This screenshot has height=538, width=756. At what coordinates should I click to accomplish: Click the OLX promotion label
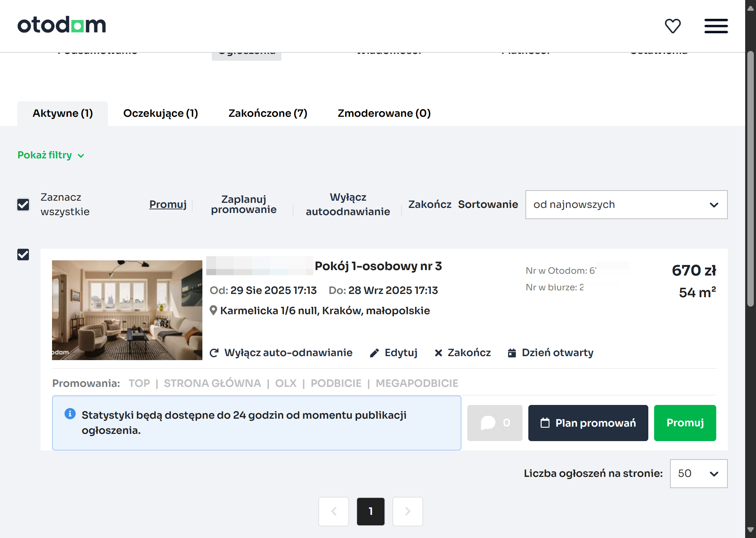click(286, 383)
